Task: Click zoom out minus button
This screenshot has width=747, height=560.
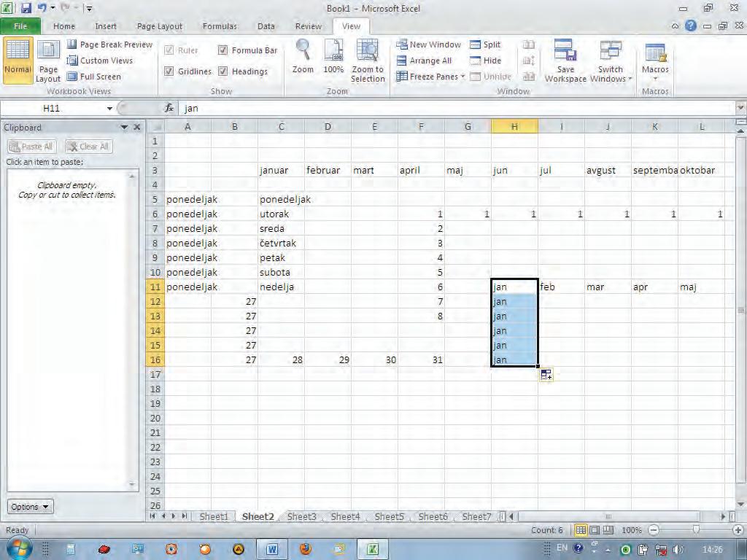Action: tap(654, 530)
